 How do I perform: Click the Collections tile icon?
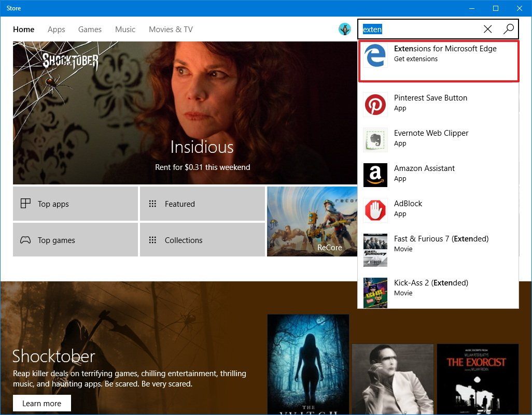point(153,240)
